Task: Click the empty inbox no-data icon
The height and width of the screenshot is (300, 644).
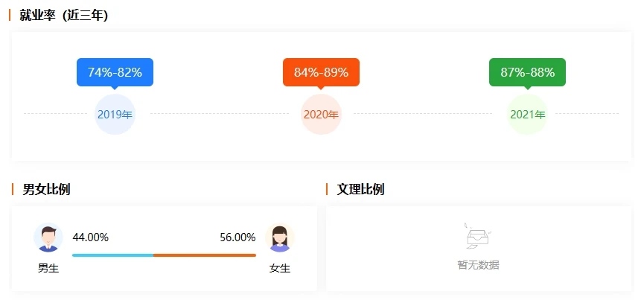Action: click(478, 236)
